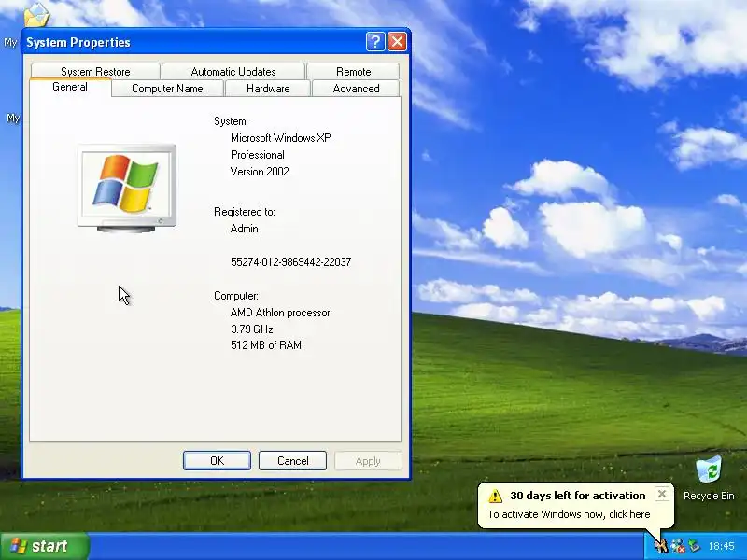The height and width of the screenshot is (560, 747).
Task: Select the General tab
Action: (x=70, y=87)
